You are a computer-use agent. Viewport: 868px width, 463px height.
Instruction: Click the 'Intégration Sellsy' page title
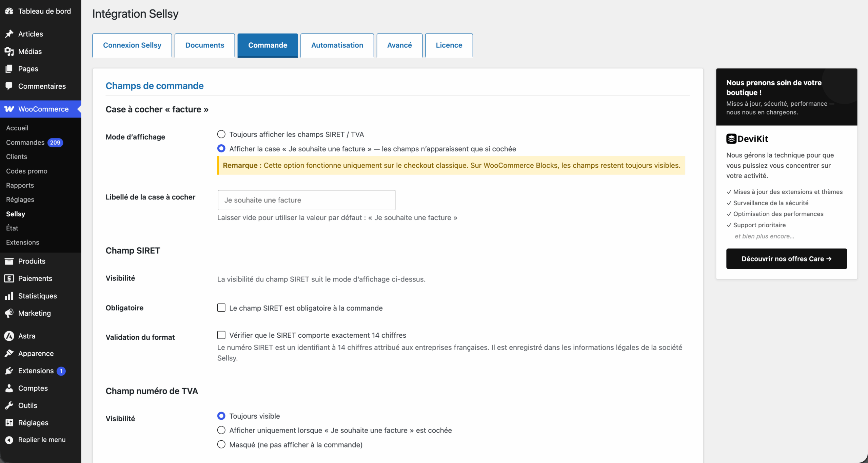(135, 14)
